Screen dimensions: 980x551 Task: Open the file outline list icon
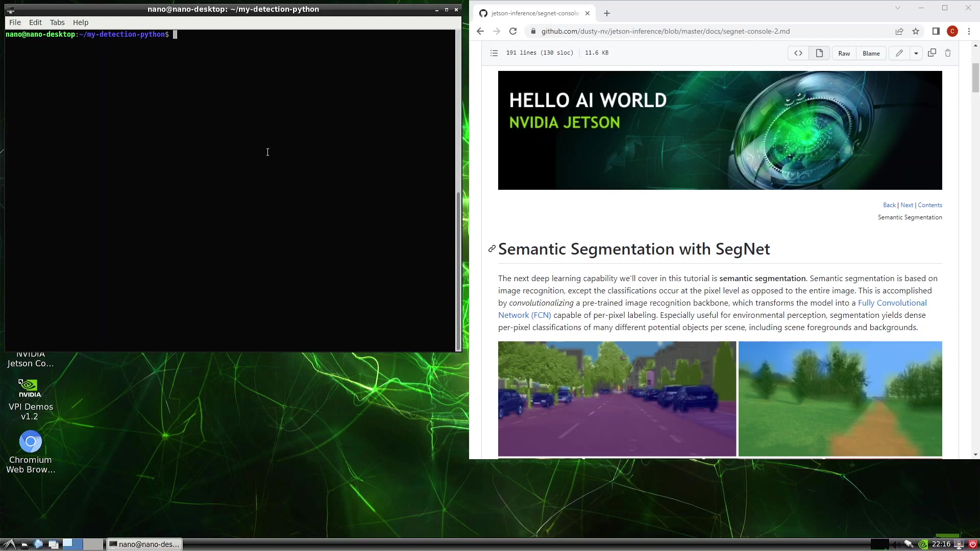[494, 53]
